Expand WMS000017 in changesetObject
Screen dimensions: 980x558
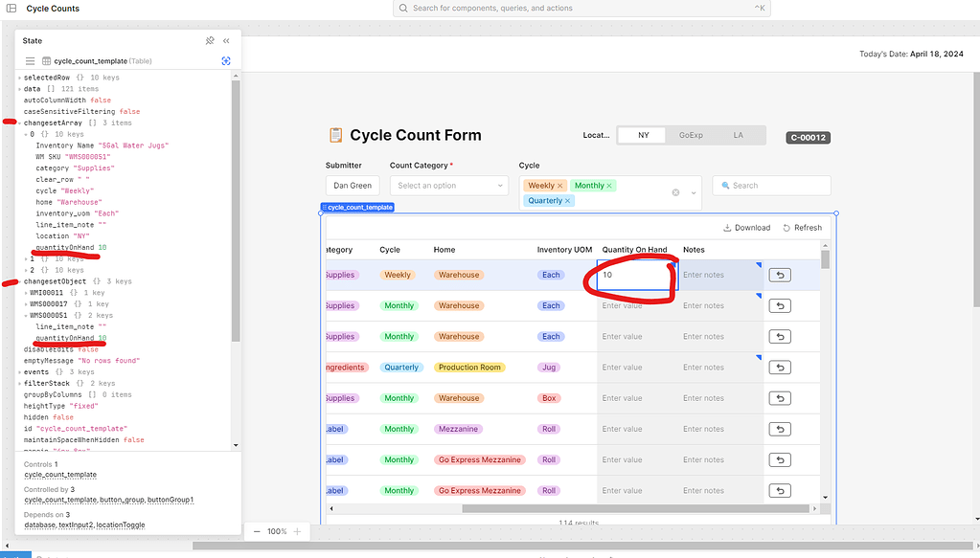26,304
